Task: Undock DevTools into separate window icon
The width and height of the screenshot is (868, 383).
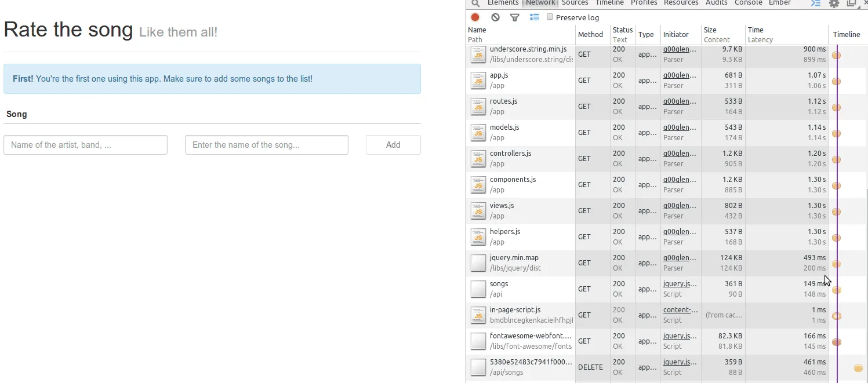Action: (851, 3)
